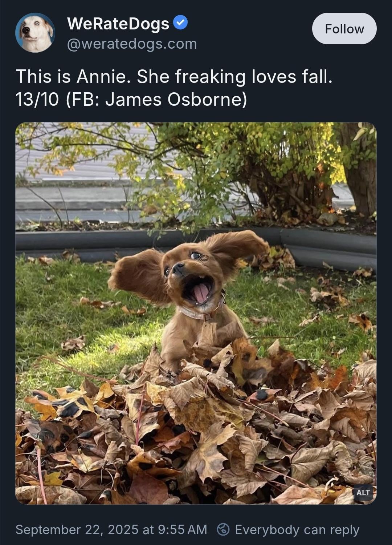Viewport: 392px width, 545px height.
Task: Follow the WeRateDogs account
Action: tap(344, 29)
